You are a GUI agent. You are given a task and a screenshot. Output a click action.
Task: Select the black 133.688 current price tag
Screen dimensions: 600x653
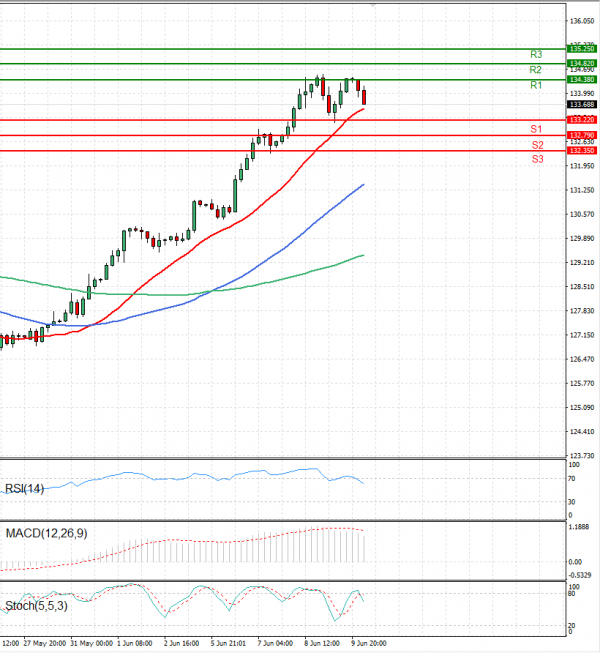582,105
